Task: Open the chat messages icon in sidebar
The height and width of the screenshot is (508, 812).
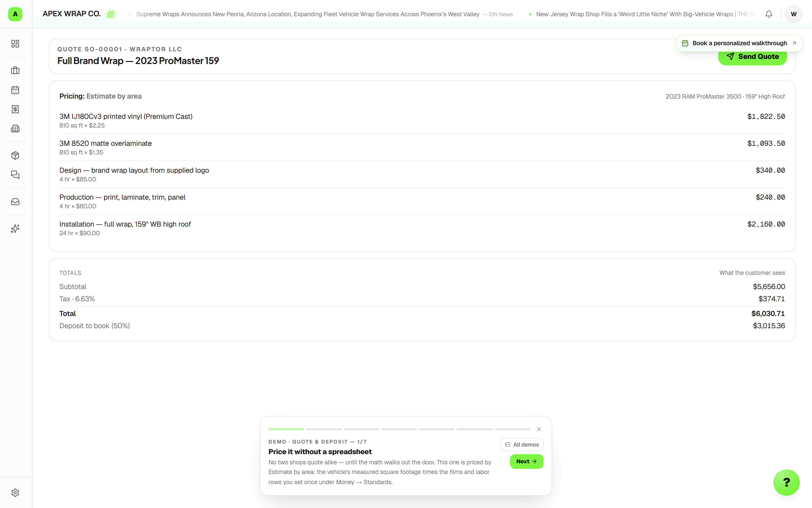Action: [x=15, y=175]
